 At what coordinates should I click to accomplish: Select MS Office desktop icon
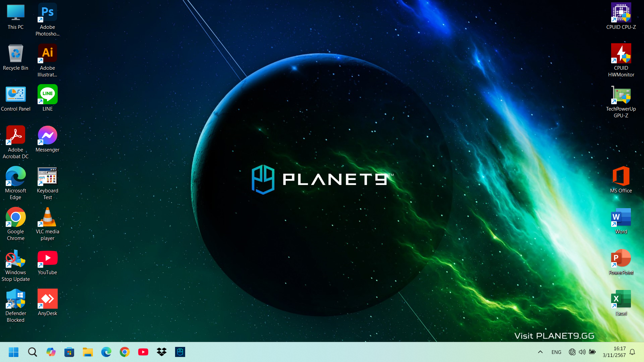pyautogui.click(x=621, y=180)
